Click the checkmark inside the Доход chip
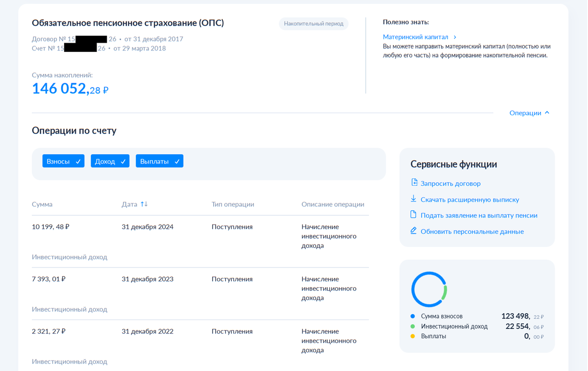The image size is (588, 371). click(x=123, y=161)
